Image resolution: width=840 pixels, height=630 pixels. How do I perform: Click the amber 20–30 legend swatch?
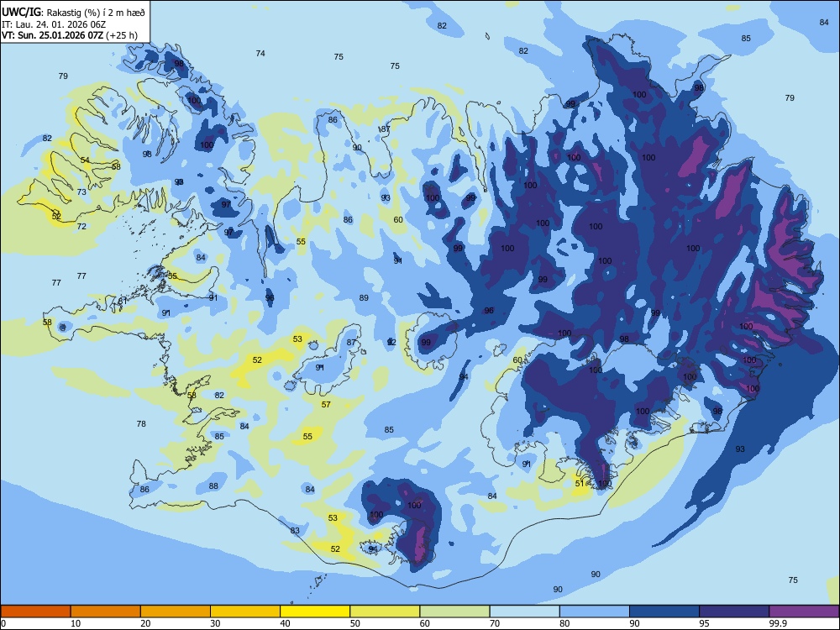[x=176, y=612]
